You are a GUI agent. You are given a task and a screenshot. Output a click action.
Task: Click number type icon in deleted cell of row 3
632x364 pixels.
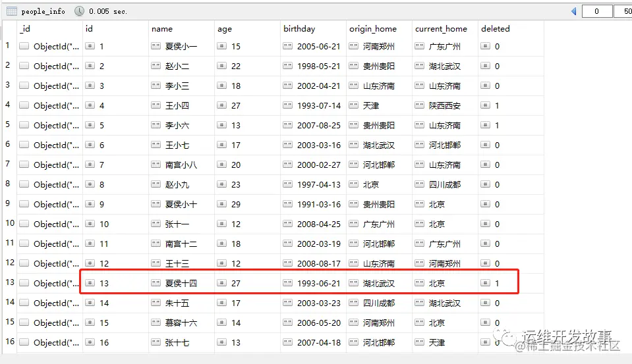click(x=486, y=86)
